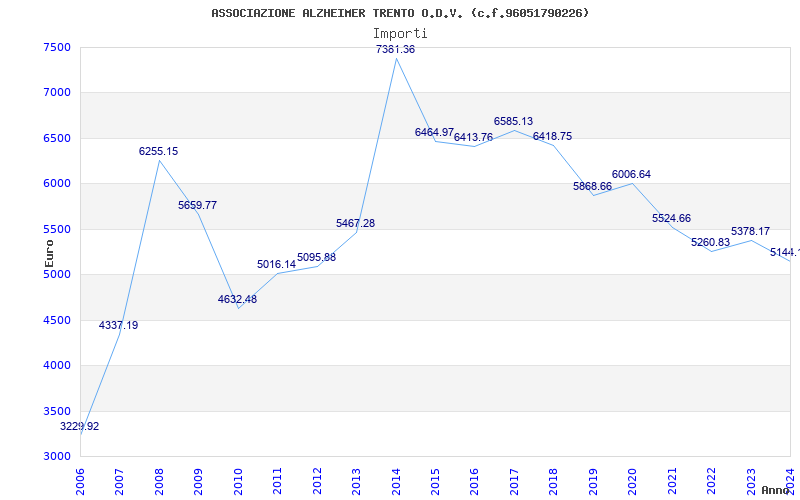Select the 2017 x-axis year label
The width and height of the screenshot is (800, 500).
pyautogui.click(x=514, y=482)
